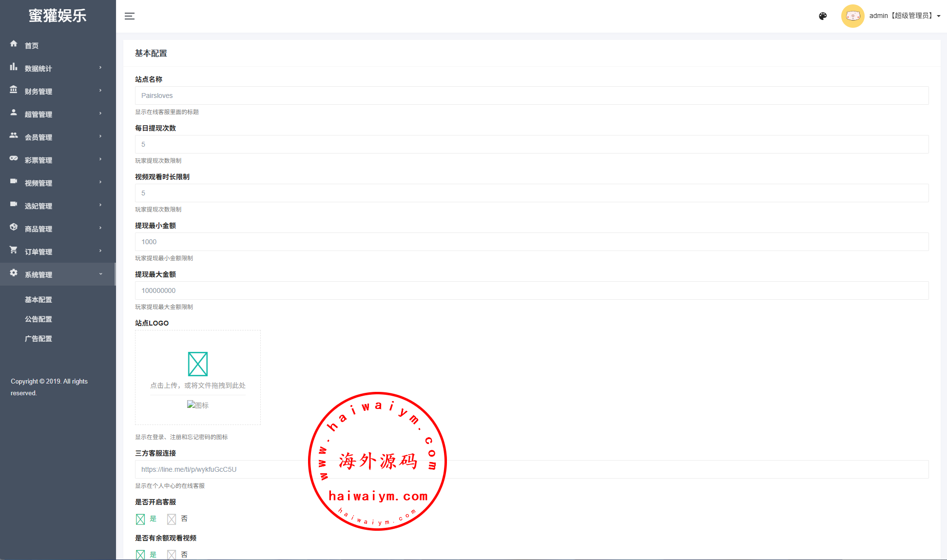The width and height of the screenshot is (947, 560).
Task: Click the 三方客服连接 URL input field
Action: click(531, 469)
